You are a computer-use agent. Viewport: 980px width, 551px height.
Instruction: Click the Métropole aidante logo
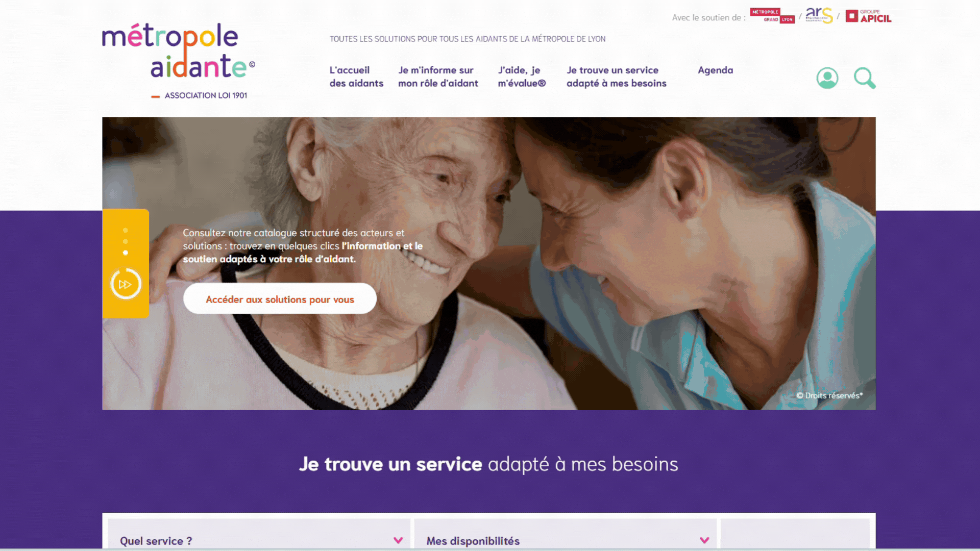179,61
